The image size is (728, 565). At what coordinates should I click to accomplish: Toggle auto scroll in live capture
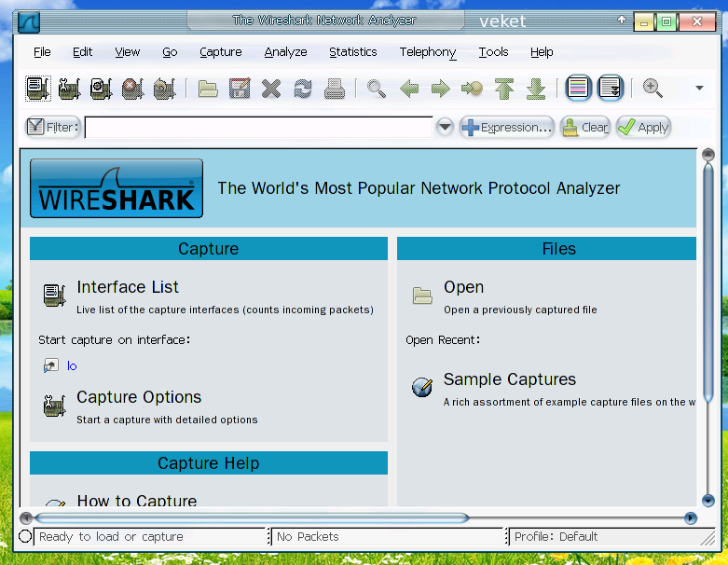[x=610, y=88]
